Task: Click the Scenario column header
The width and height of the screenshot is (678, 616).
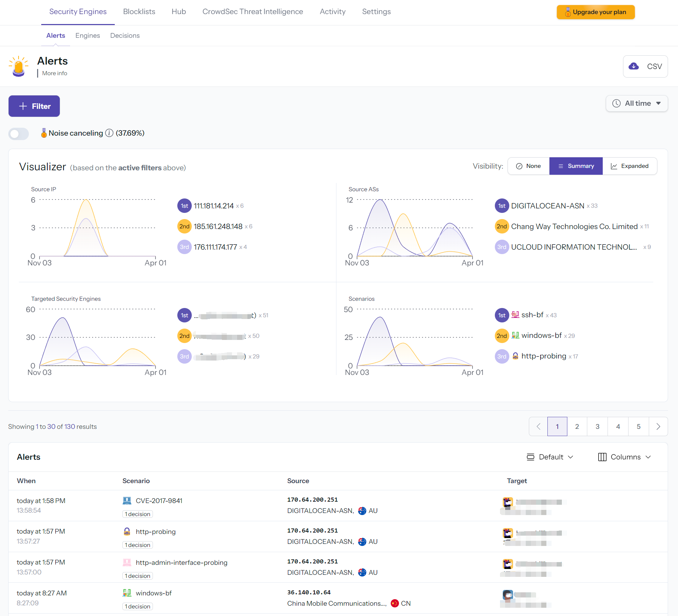Action: [x=136, y=481]
